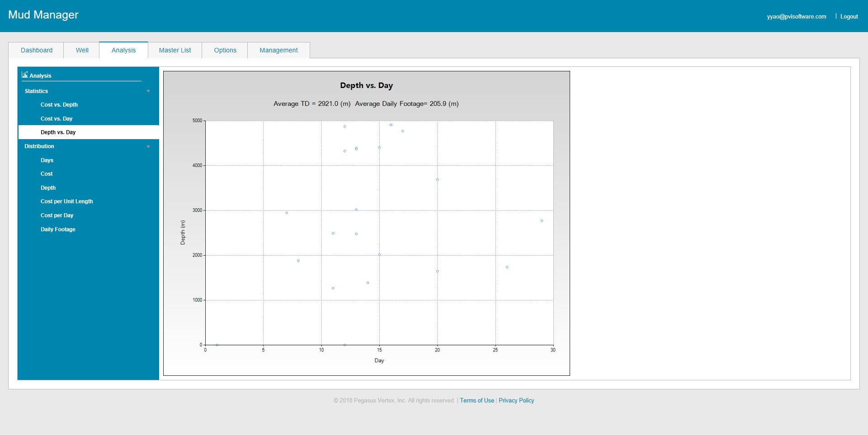
Task: Collapse the Distribution section arrow
Action: (148, 147)
